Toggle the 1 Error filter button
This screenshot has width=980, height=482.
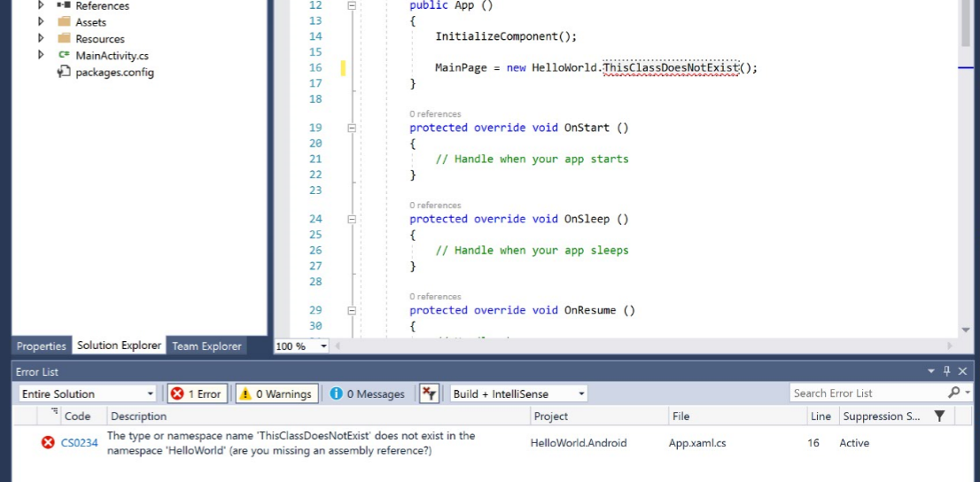(197, 394)
